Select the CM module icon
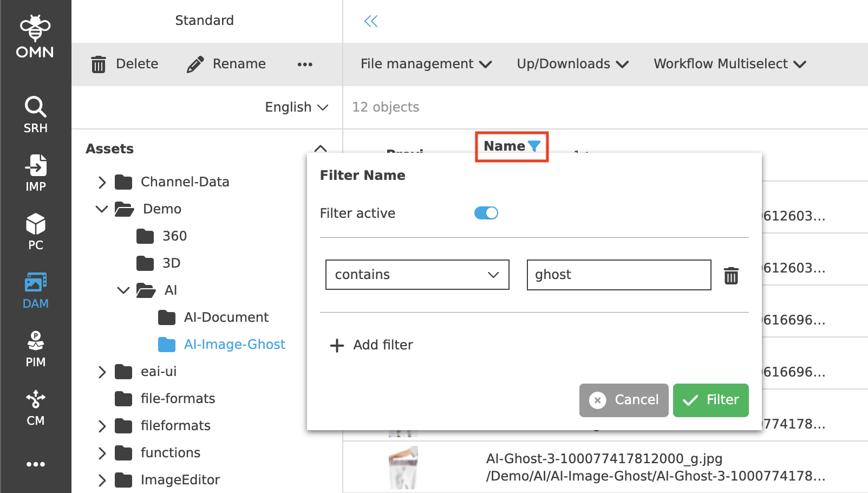 point(35,406)
